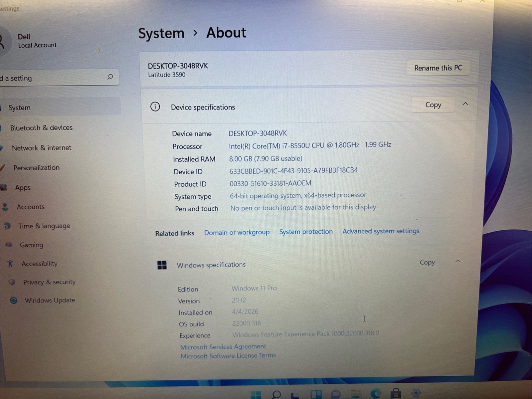The image size is (532, 399).
Task: Click the Settings gear on the taskbar
Action: (416, 393)
